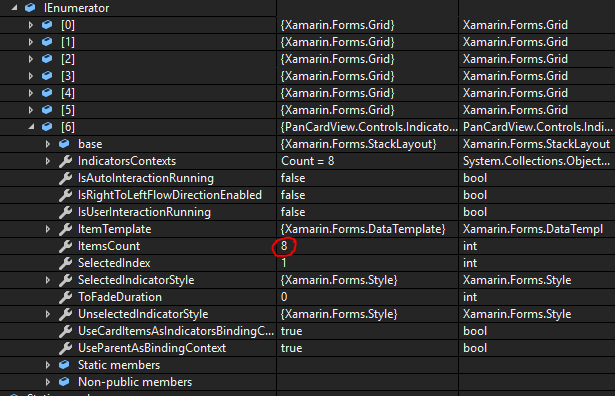Click the ToFadeDuration value 0
This screenshot has height=396, width=615.
[x=284, y=297]
